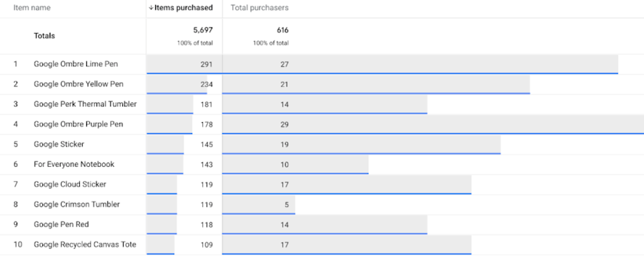Choose Google Recycled Canvas Tote item
644x266 pixels.
pyautogui.click(x=85, y=244)
